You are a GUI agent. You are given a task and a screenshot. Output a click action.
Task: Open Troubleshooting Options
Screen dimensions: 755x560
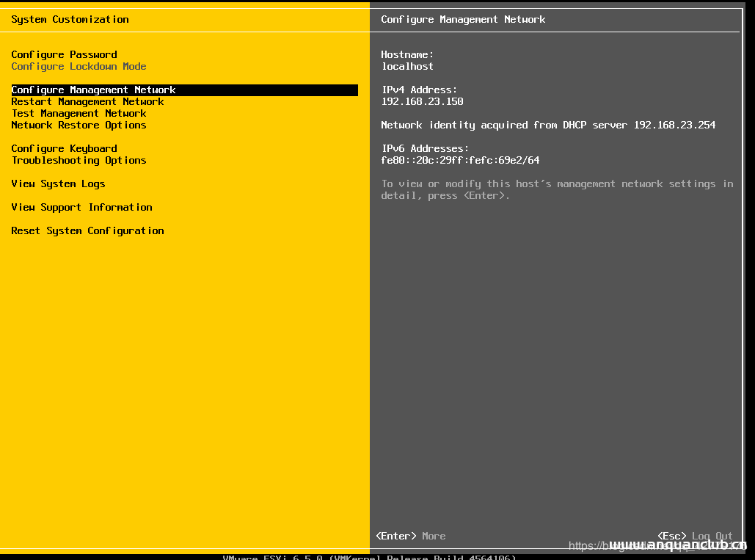pyautogui.click(x=79, y=160)
